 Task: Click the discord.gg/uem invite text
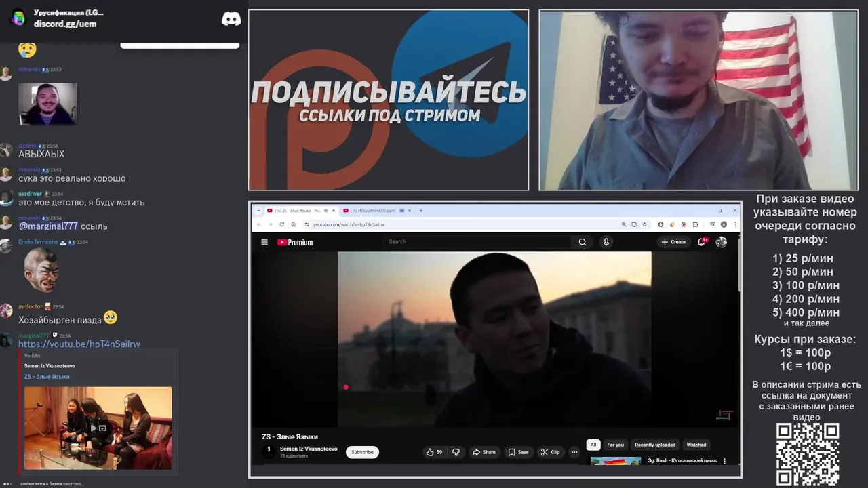65,24
